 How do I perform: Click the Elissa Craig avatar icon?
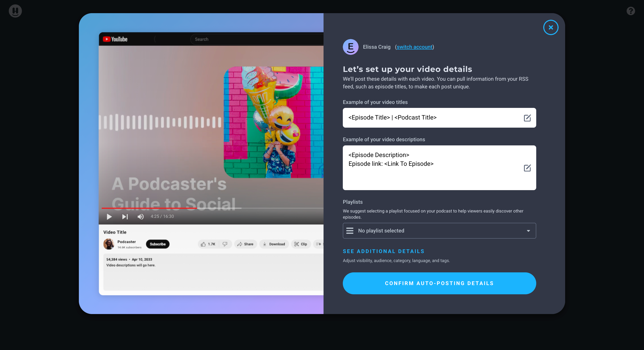click(x=350, y=47)
